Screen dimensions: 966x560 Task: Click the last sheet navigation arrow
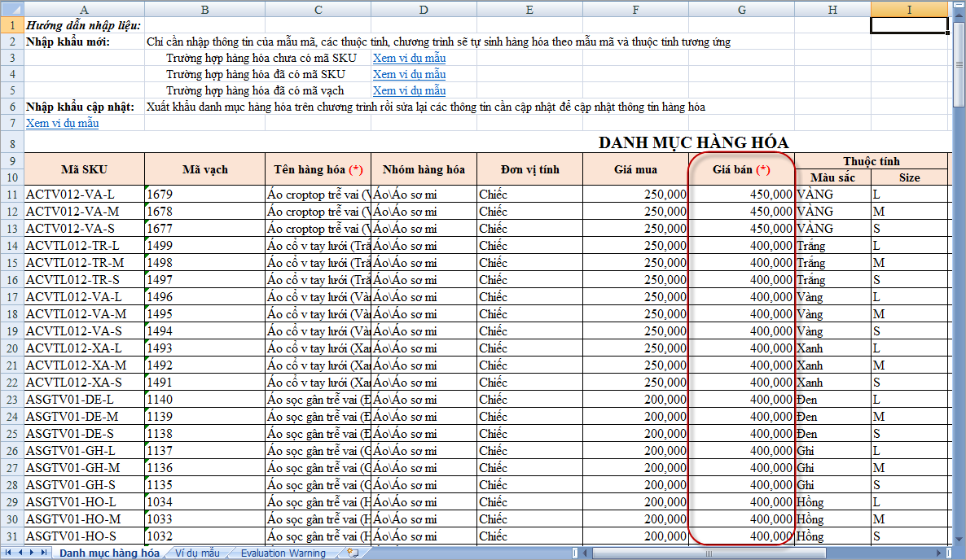(x=43, y=553)
